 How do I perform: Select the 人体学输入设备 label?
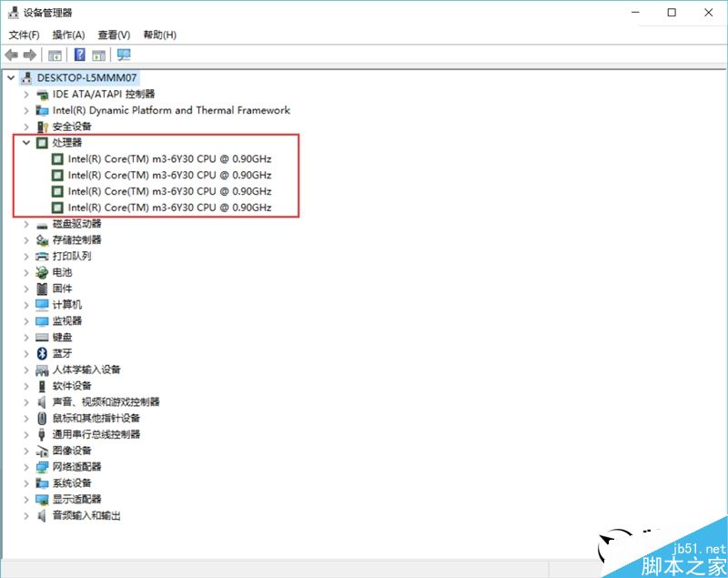pyautogui.click(x=86, y=370)
